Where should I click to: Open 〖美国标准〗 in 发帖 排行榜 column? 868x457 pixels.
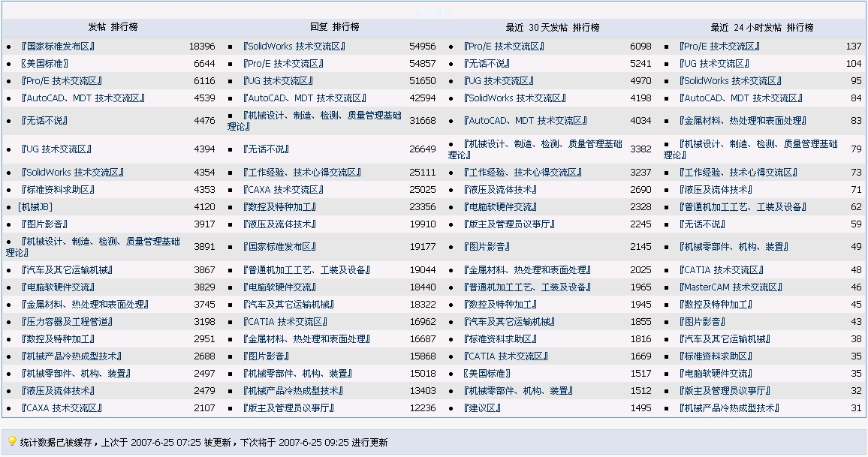pyautogui.click(x=44, y=64)
